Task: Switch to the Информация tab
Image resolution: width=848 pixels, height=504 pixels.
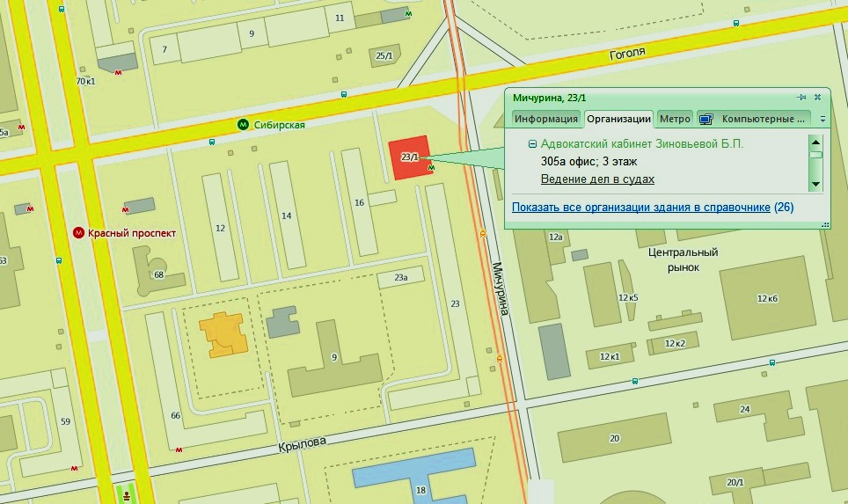Action: coord(545,119)
